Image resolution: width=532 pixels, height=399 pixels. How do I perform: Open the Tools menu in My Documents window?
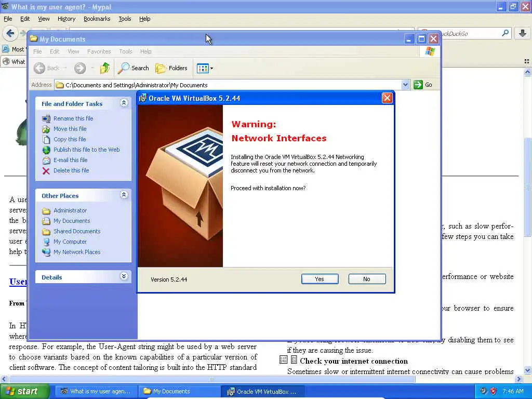coord(126,51)
